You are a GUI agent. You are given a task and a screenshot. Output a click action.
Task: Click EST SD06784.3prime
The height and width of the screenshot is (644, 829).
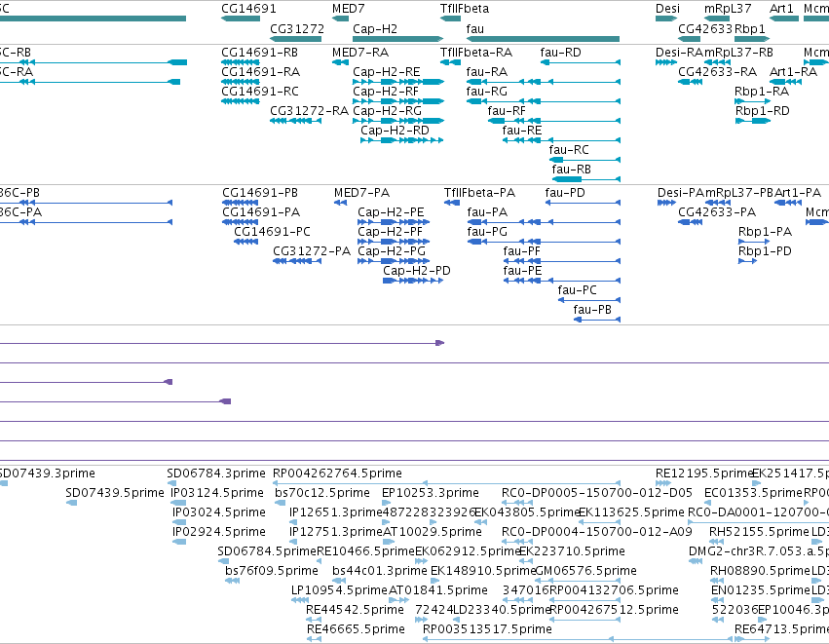171,483
